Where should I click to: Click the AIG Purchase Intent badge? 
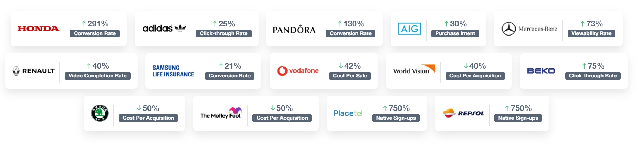pos(455,33)
